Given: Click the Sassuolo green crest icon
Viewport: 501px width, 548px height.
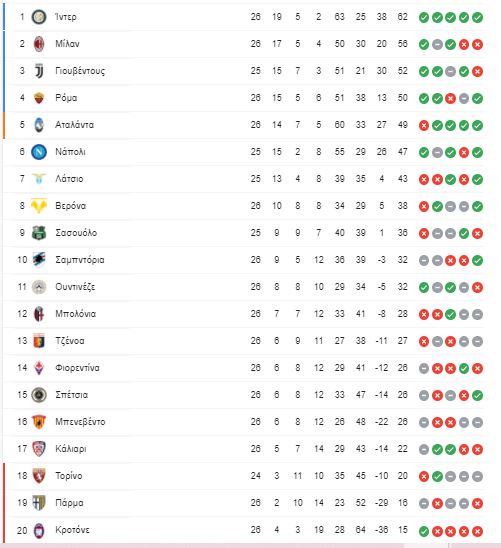Looking at the screenshot, I should 39,233.
